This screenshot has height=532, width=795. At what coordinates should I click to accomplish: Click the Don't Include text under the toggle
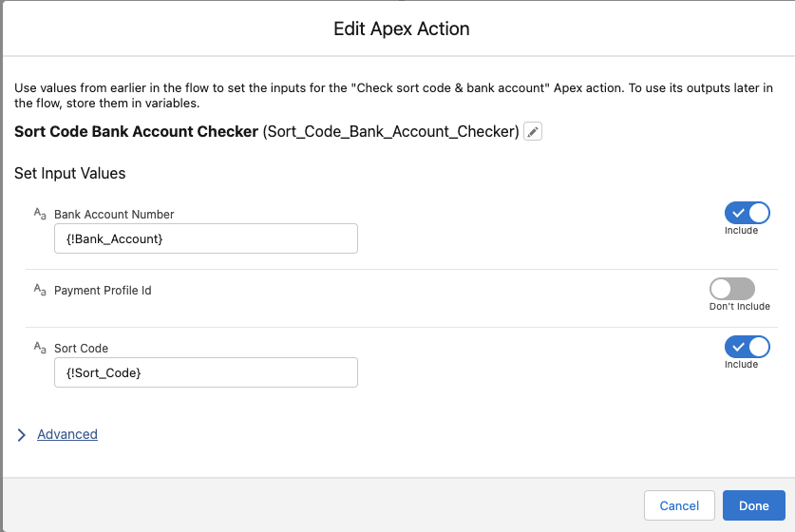tap(739, 307)
